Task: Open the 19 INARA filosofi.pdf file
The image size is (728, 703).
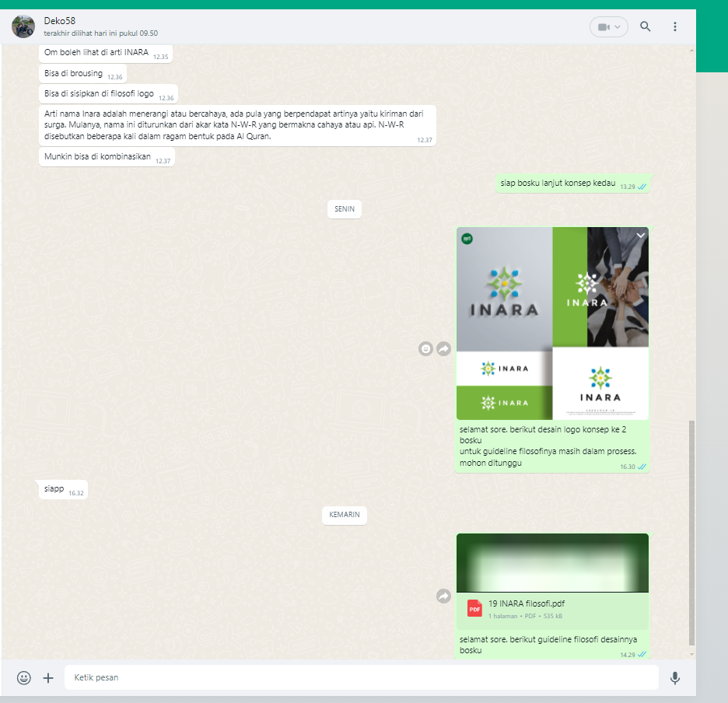Action: point(525,603)
